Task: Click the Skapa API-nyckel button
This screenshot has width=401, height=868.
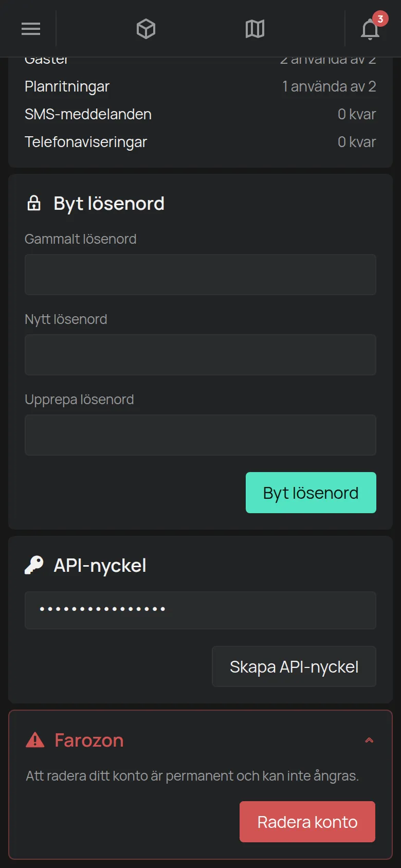Action: click(294, 666)
